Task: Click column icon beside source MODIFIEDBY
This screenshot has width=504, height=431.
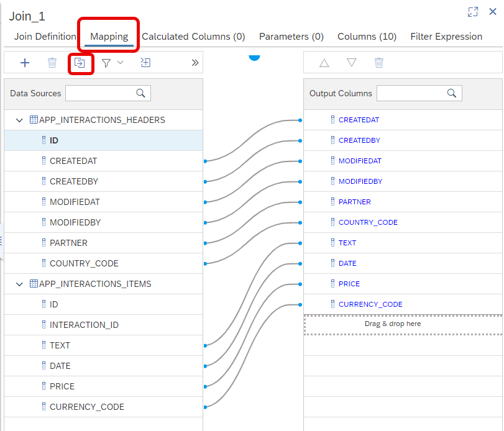Action: pos(44,222)
